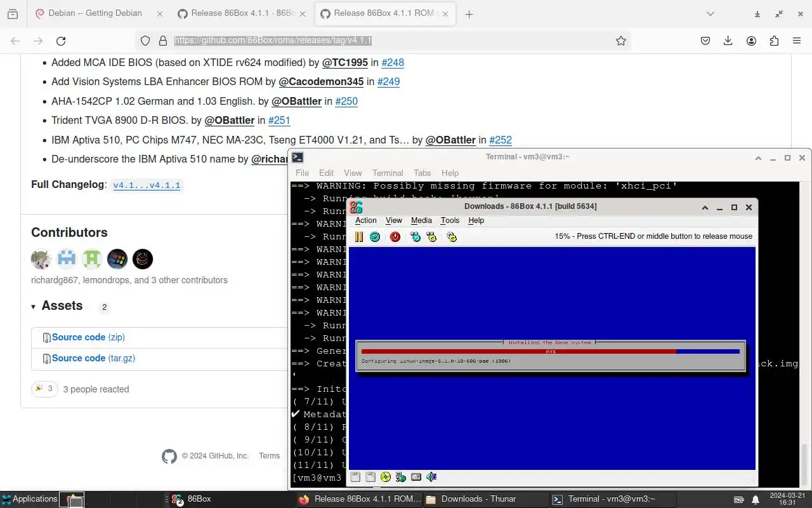Reload the Firefox page

point(61,41)
